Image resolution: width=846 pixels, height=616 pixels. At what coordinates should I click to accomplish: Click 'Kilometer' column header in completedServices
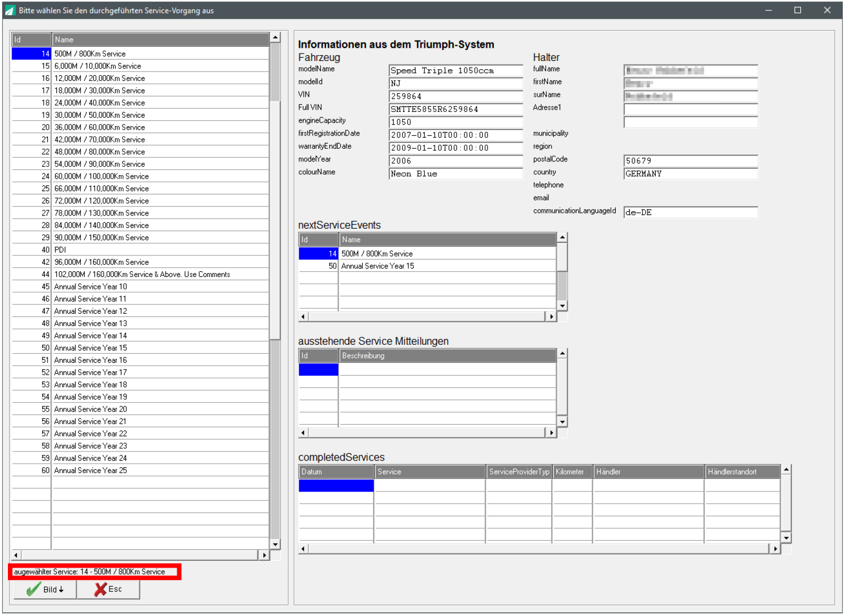click(x=573, y=472)
